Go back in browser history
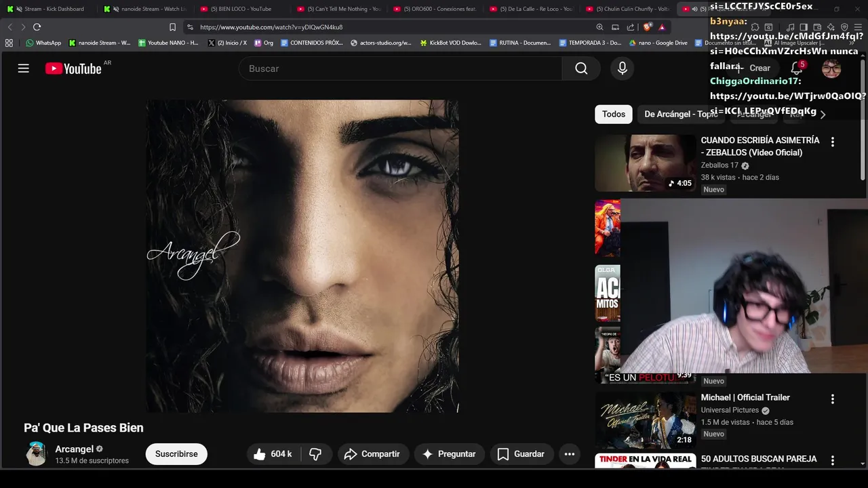The image size is (868, 488). (x=9, y=27)
